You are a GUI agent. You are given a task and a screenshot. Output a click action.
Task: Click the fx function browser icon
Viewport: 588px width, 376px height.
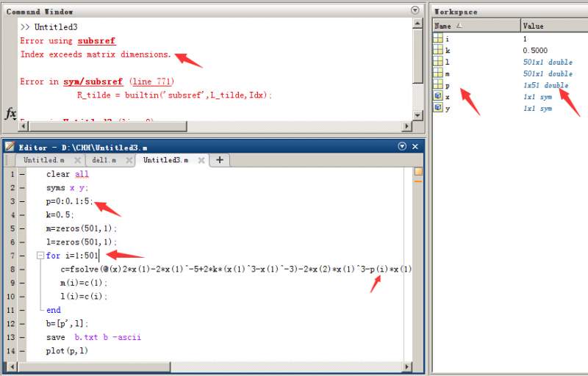click(10, 113)
